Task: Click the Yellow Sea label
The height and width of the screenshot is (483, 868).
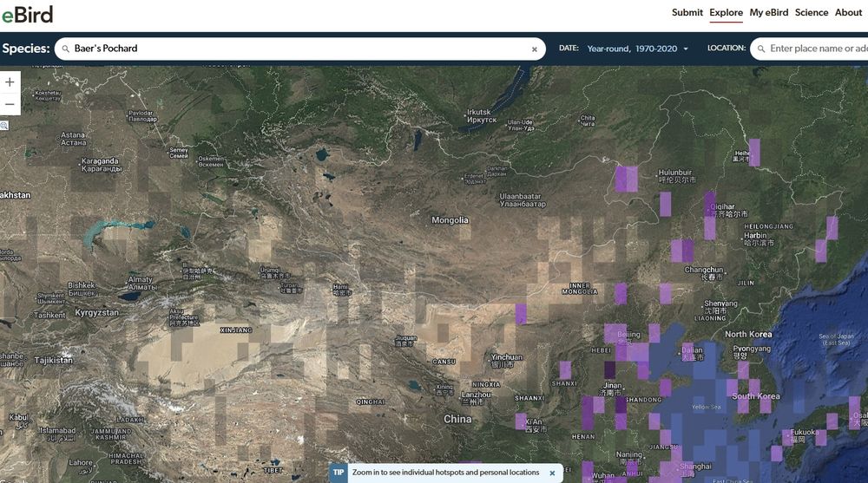Action: pos(707,408)
